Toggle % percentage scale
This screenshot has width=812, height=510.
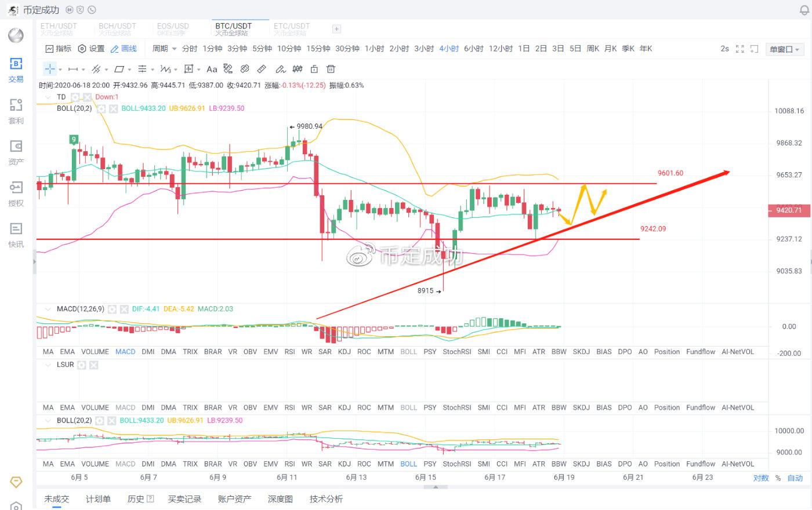(778, 478)
